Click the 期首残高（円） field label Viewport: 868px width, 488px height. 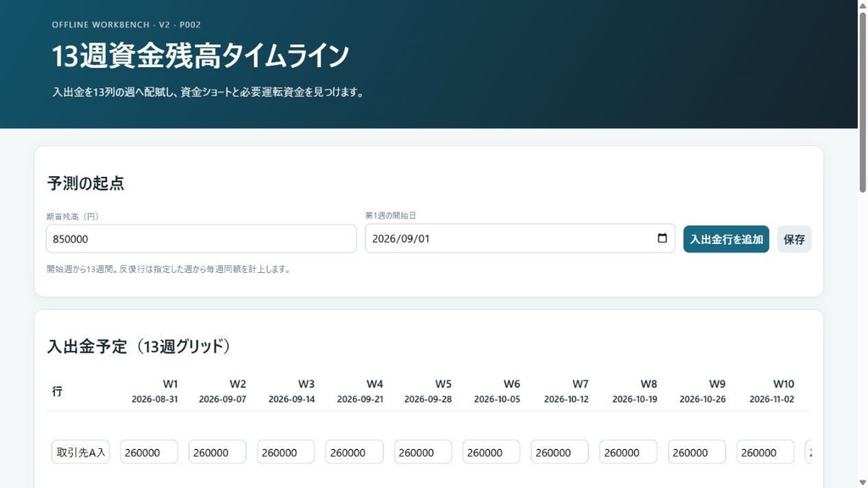coord(73,216)
